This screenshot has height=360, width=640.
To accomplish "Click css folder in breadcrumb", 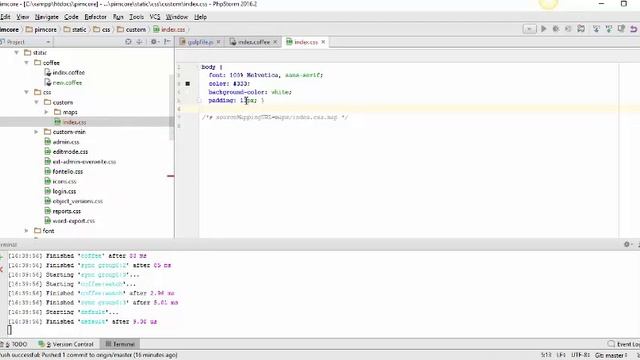I will tap(102, 29).
